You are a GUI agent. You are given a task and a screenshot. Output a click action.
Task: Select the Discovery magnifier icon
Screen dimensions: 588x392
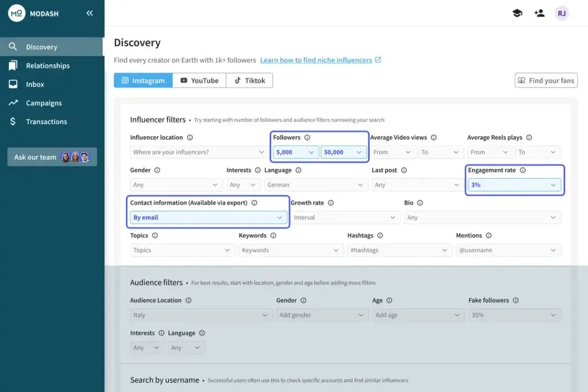coord(13,46)
